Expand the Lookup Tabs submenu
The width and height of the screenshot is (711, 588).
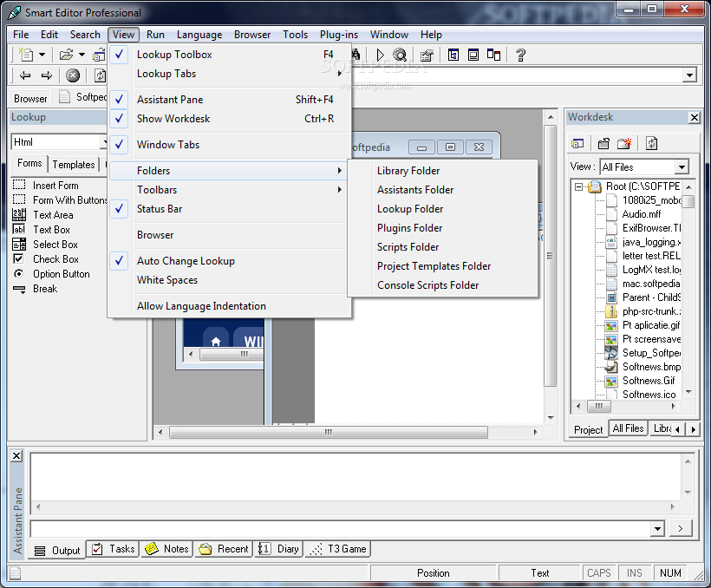click(x=230, y=74)
